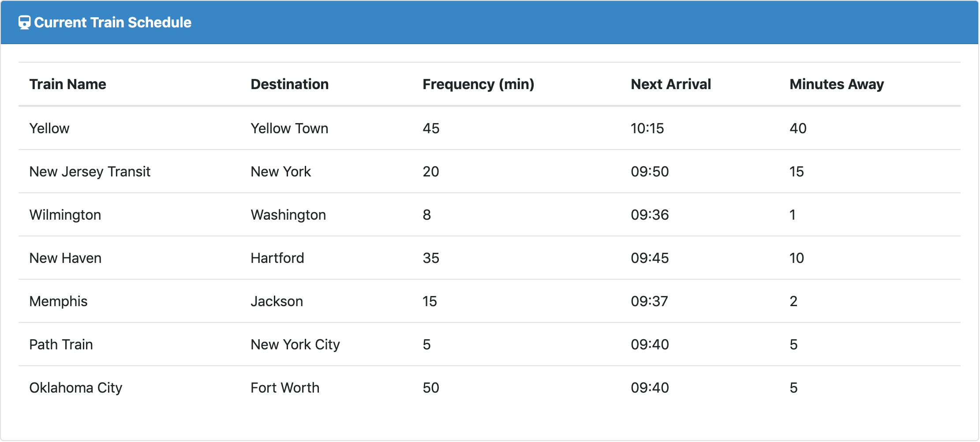This screenshot has width=980, height=442.
Task: Sort by the Destination column header
Action: 290,84
